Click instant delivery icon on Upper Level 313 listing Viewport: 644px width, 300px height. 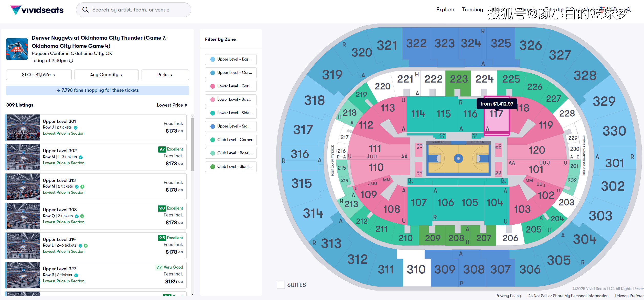click(82, 187)
